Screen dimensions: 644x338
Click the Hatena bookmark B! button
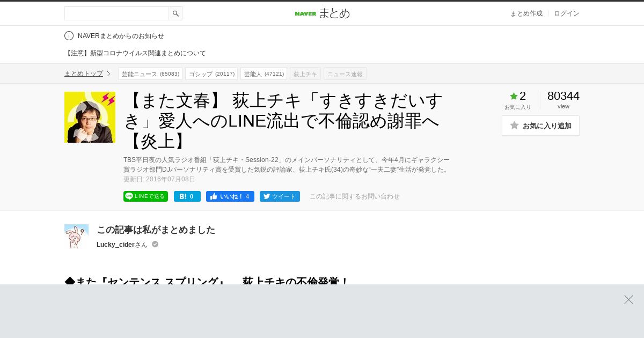187,196
